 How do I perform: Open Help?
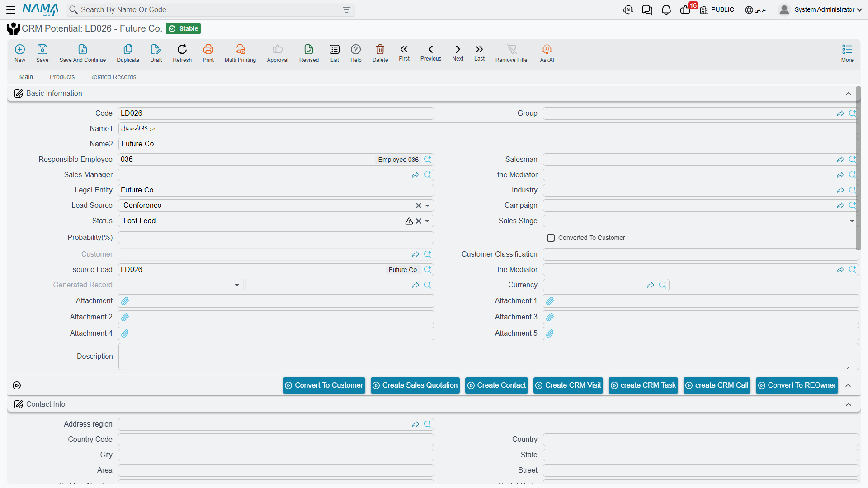(x=356, y=53)
